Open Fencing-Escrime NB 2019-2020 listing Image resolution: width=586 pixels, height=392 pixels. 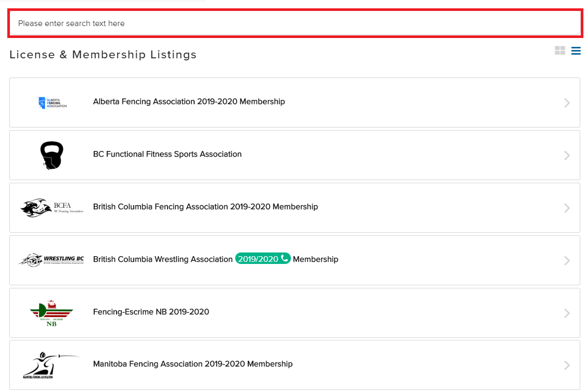point(151,312)
